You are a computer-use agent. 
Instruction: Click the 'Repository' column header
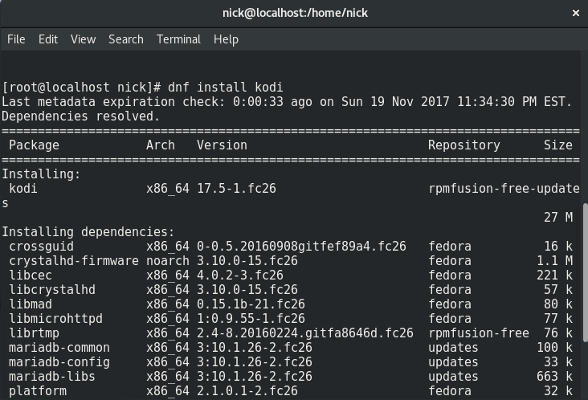coord(464,145)
